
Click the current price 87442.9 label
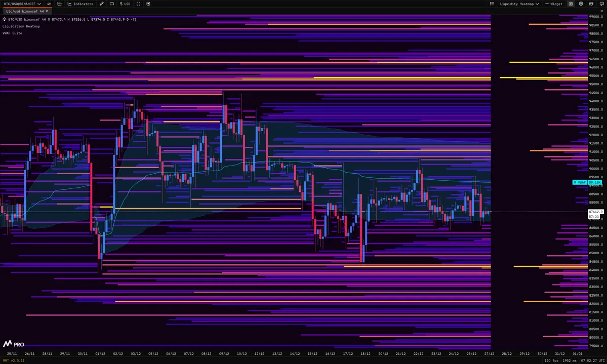[x=595, y=212]
